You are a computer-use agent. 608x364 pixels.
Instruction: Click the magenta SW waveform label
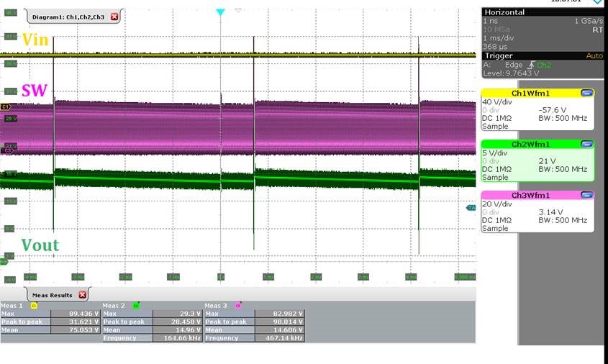[x=35, y=91]
